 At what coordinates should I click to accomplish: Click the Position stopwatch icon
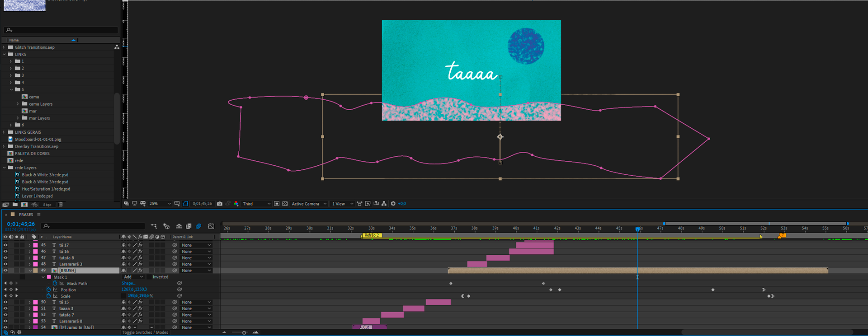coord(49,289)
